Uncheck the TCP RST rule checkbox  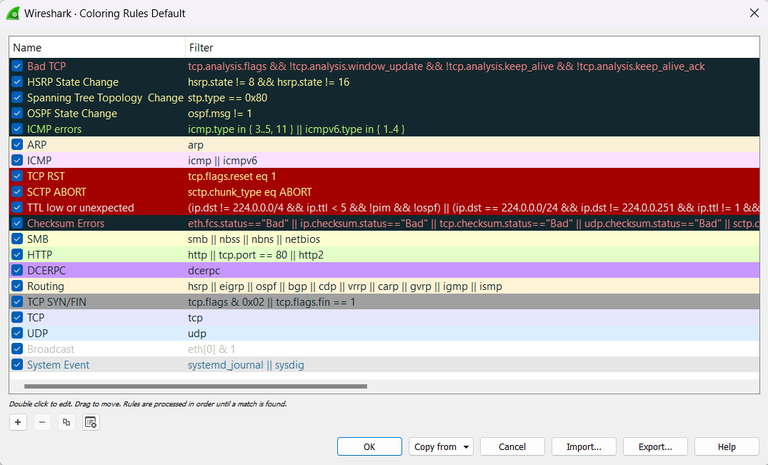tap(17, 176)
